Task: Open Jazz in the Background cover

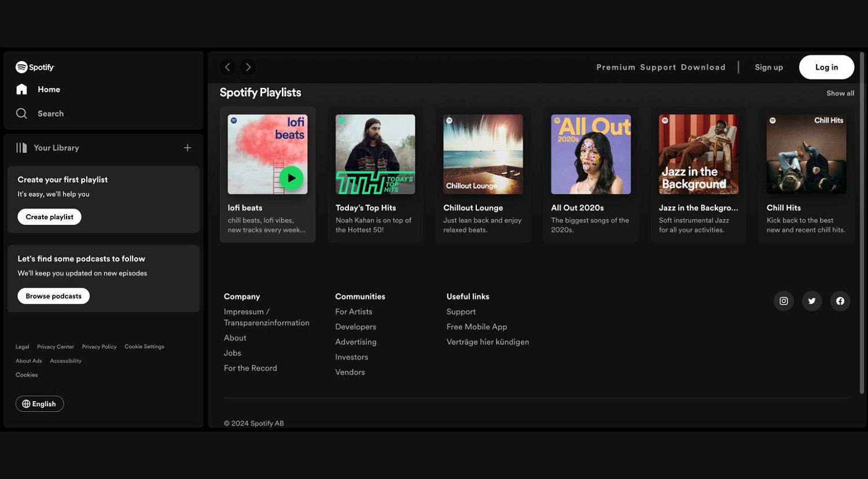Action: tap(698, 154)
